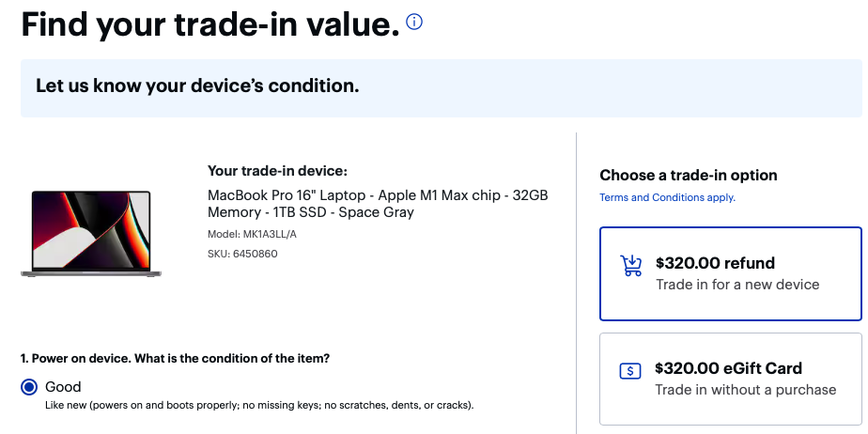Click the device condition banner message

[x=197, y=86]
